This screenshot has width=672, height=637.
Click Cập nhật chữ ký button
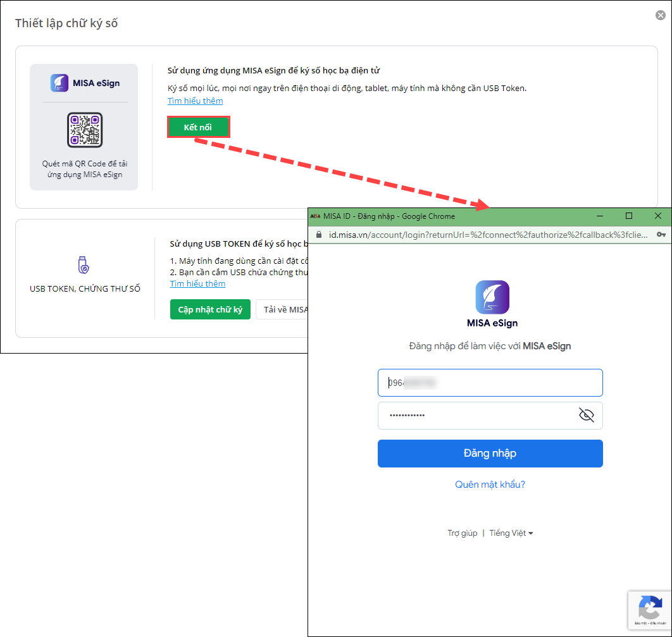click(x=210, y=309)
